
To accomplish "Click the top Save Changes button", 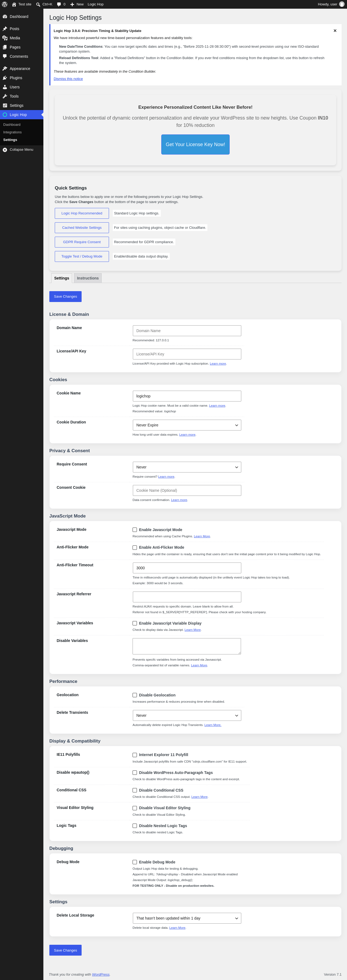I will coord(65,297).
